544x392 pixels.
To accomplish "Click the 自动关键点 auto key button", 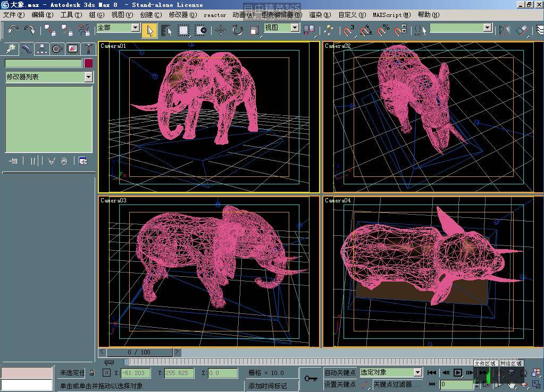I will pyautogui.click(x=340, y=372).
